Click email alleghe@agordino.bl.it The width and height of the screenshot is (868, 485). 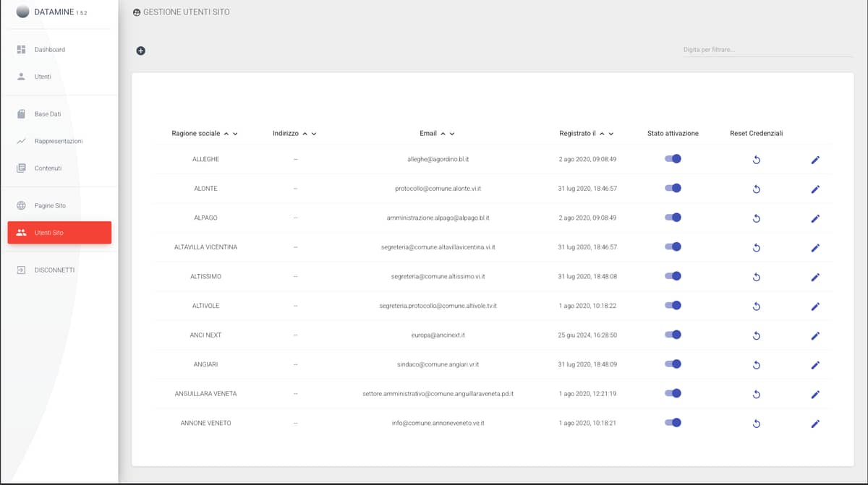438,159
